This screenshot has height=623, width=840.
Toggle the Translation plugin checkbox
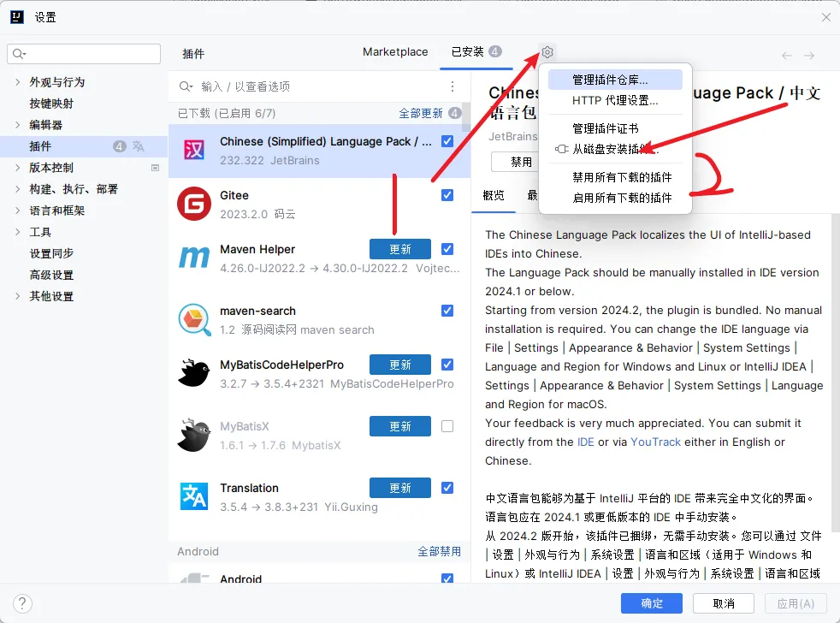pyautogui.click(x=447, y=488)
